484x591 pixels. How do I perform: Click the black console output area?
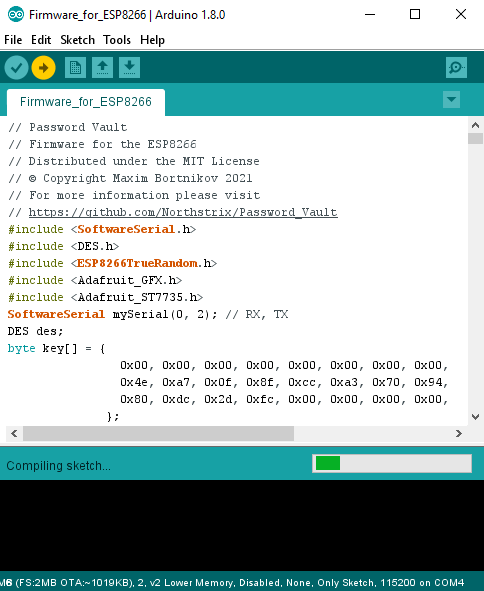click(242, 526)
